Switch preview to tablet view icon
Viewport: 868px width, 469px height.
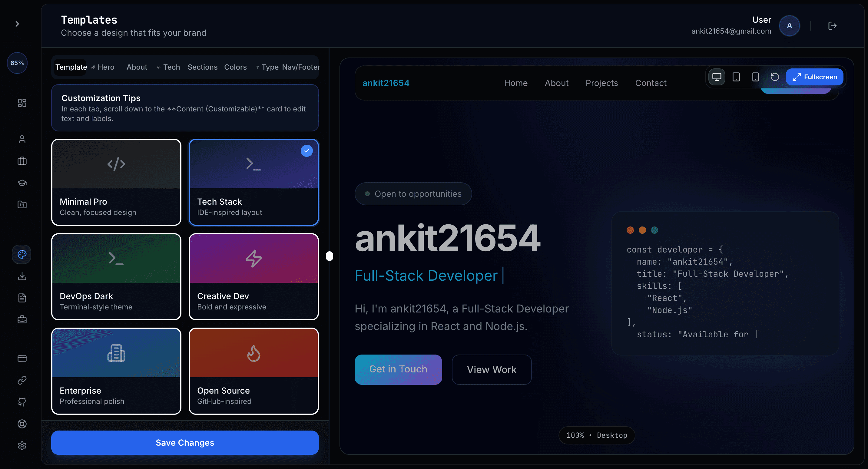click(736, 77)
